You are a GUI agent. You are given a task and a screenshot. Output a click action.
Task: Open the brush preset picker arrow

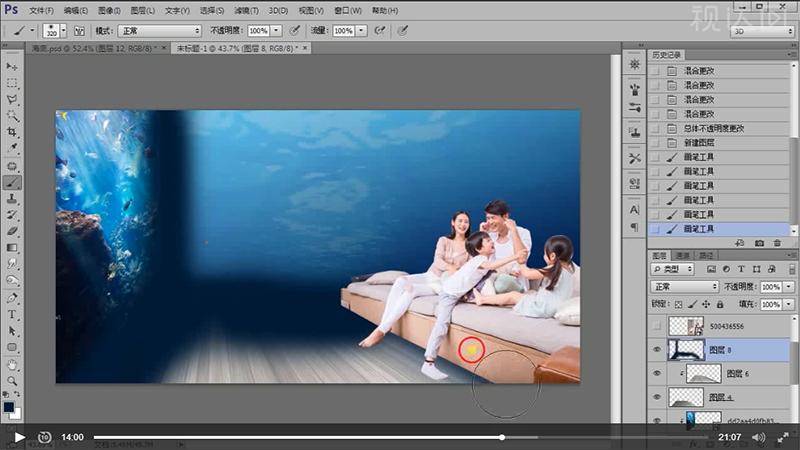64,31
